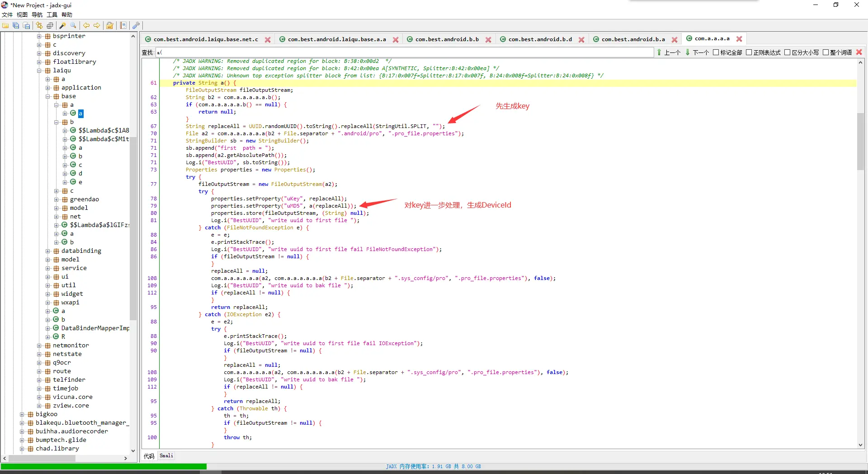This screenshot has height=474, width=868.
Task: Navigate back with the left arrow icon
Action: point(86,26)
